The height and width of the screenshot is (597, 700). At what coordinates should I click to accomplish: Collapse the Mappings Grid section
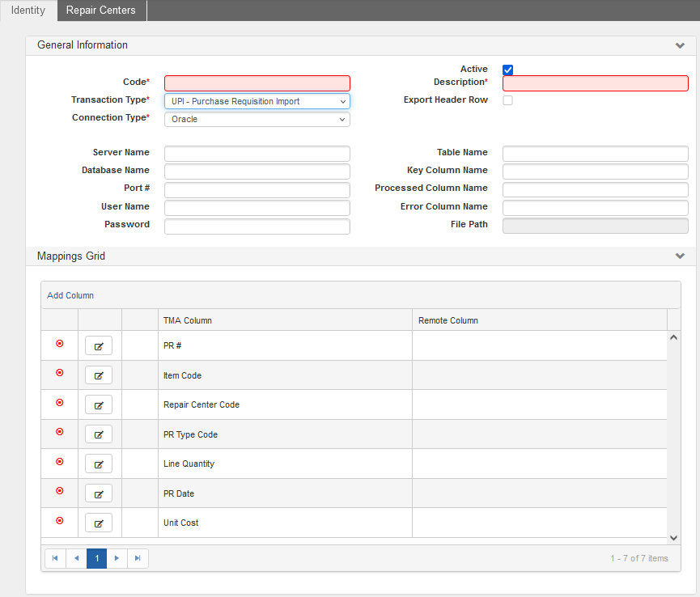680,256
